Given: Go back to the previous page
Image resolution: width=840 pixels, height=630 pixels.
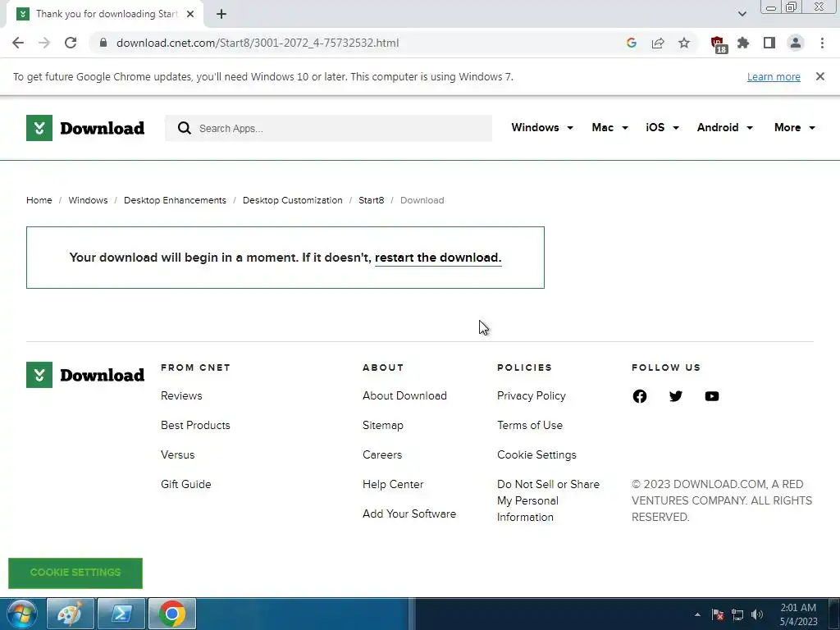Looking at the screenshot, I should tap(18, 43).
